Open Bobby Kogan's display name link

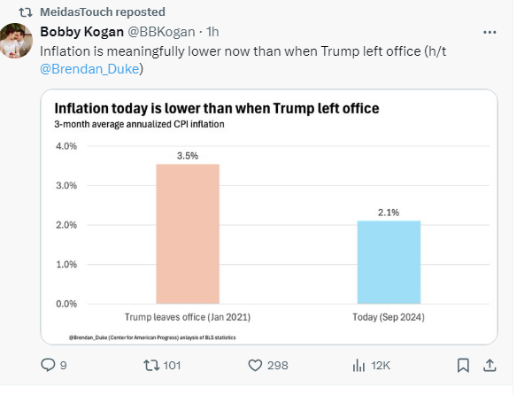74,33
